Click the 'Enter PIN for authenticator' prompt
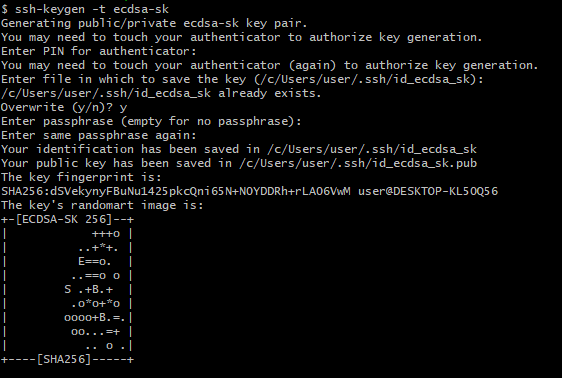This screenshot has width=562, height=378. pos(99,51)
